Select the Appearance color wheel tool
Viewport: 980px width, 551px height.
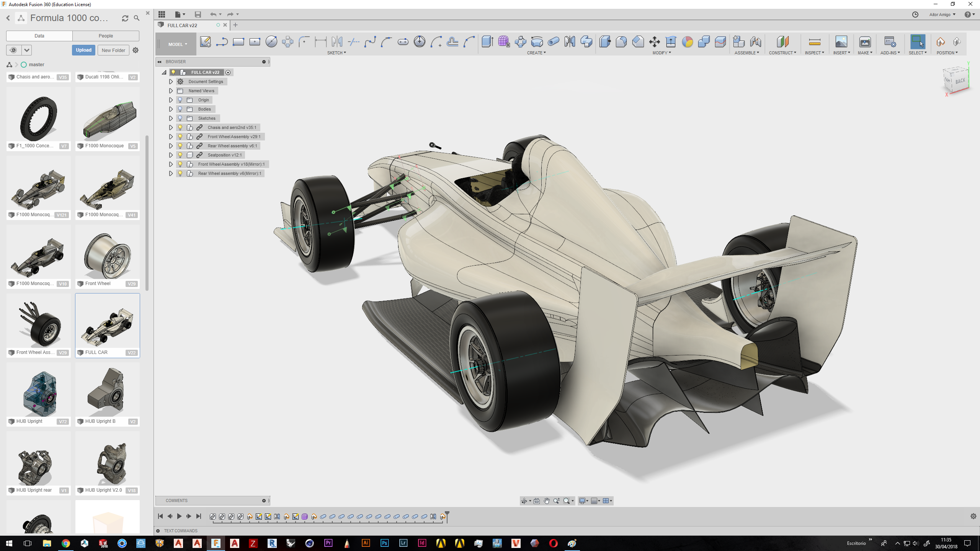click(x=687, y=42)
